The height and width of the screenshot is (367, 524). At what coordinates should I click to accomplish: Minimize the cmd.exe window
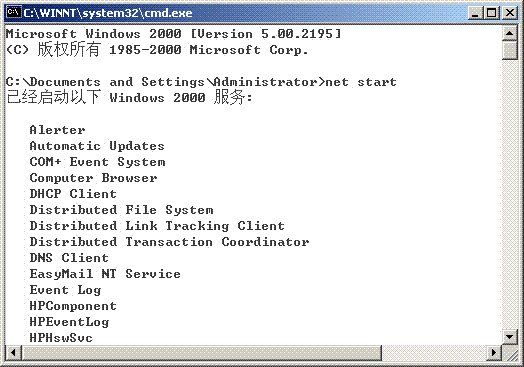tap(475, 13)
